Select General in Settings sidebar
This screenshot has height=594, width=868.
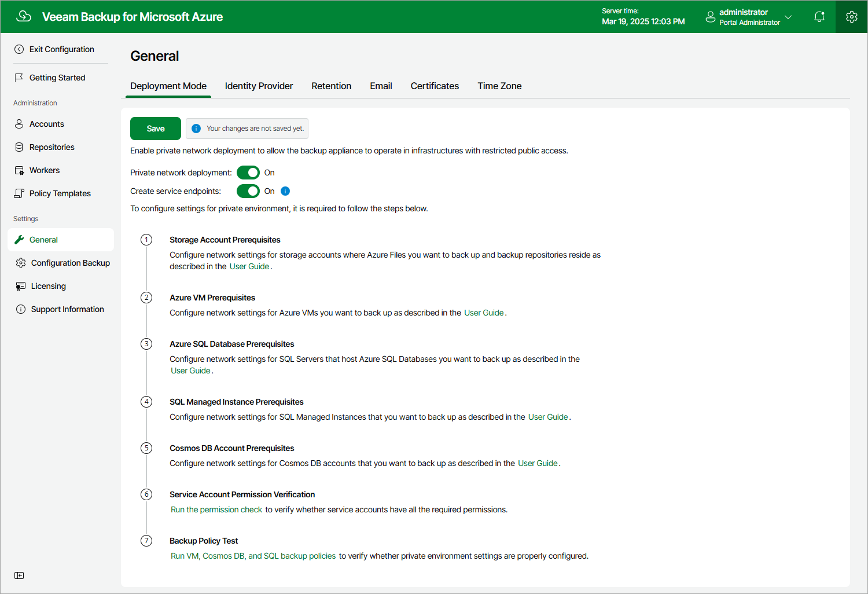coord(61,240)
